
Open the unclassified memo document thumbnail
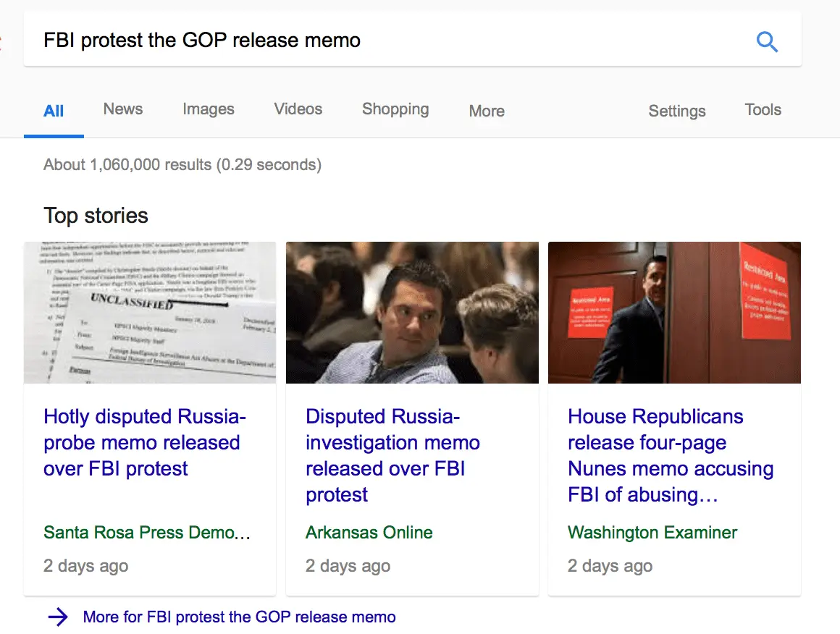pos(150,312)
